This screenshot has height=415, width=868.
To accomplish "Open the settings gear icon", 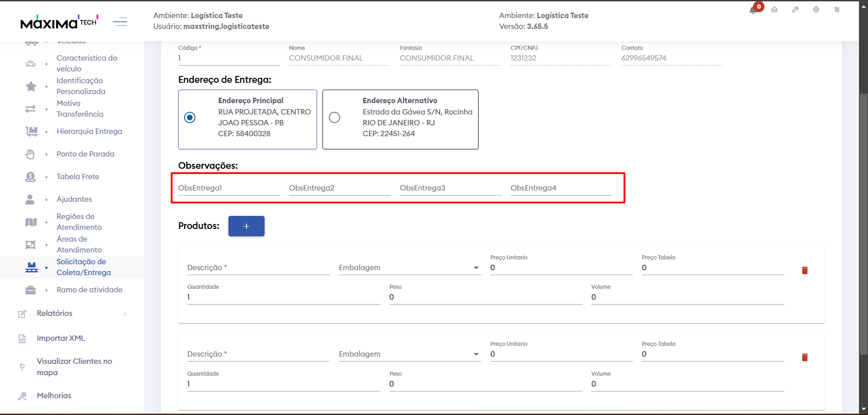I will [816, 10].
